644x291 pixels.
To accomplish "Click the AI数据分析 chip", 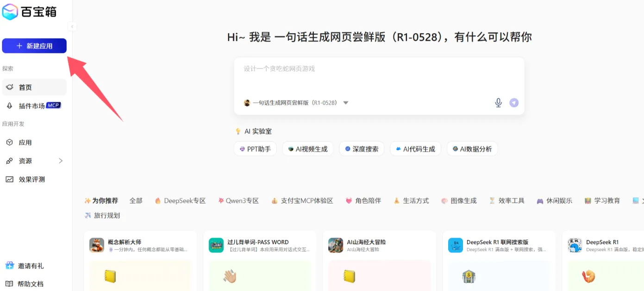I will coord(472,149).
